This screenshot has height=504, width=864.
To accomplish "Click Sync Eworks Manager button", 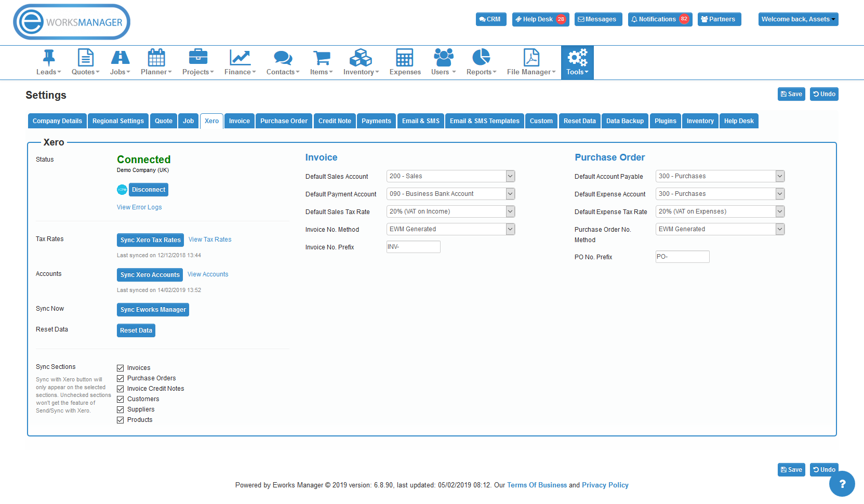I will [x=153, y=310].
